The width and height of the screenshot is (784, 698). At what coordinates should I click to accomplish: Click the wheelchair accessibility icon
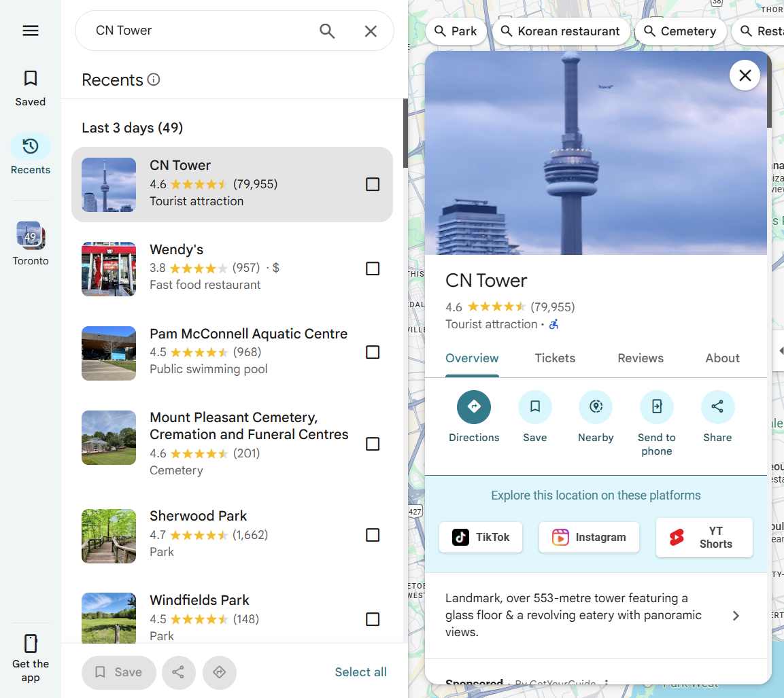553,325
